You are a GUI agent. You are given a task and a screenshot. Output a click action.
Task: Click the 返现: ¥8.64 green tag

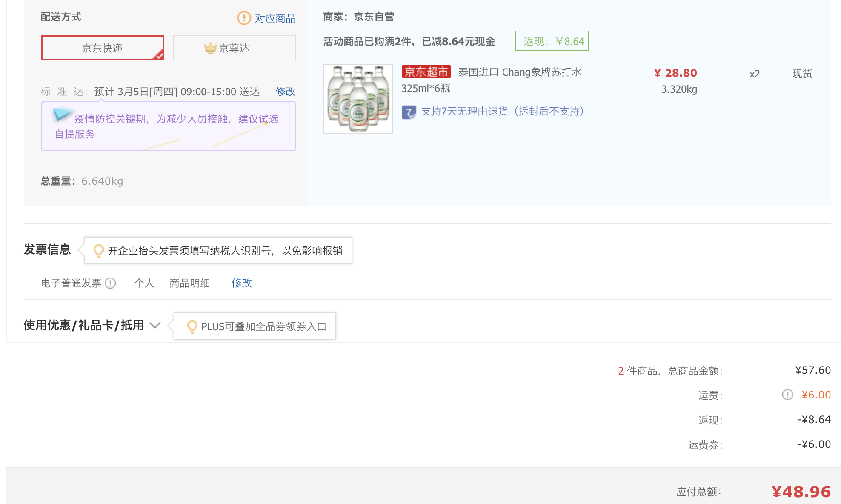[552, 41]
